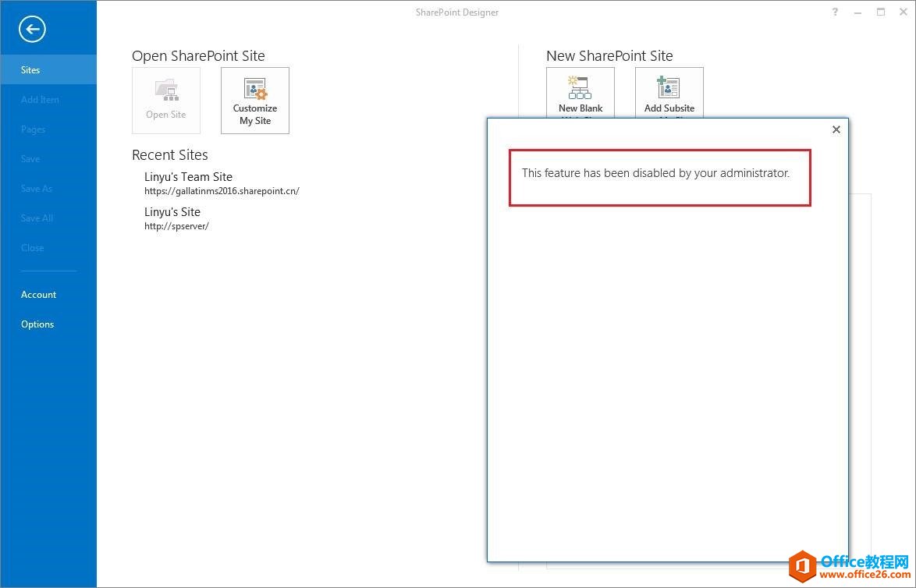Click the http://spserver/ URL
Image resolution: width=916 pixels, height=588 pixels.
pyautogui.click(x=176, y=226)
